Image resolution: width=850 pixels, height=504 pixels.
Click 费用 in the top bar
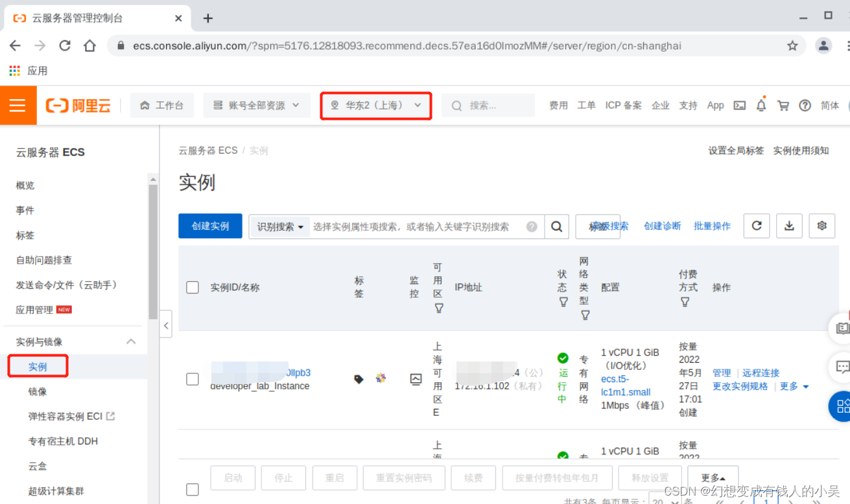[x=558, y=106]
